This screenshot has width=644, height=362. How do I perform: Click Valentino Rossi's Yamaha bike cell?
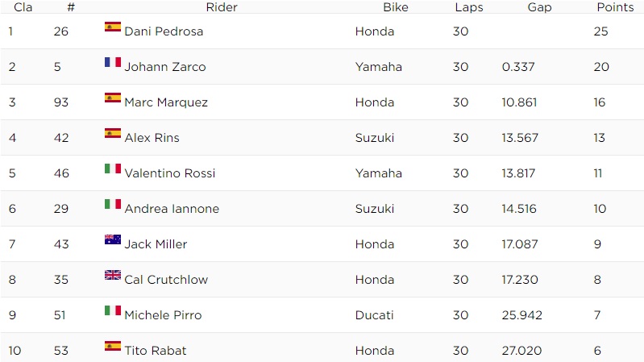click(x=378, y=173)
